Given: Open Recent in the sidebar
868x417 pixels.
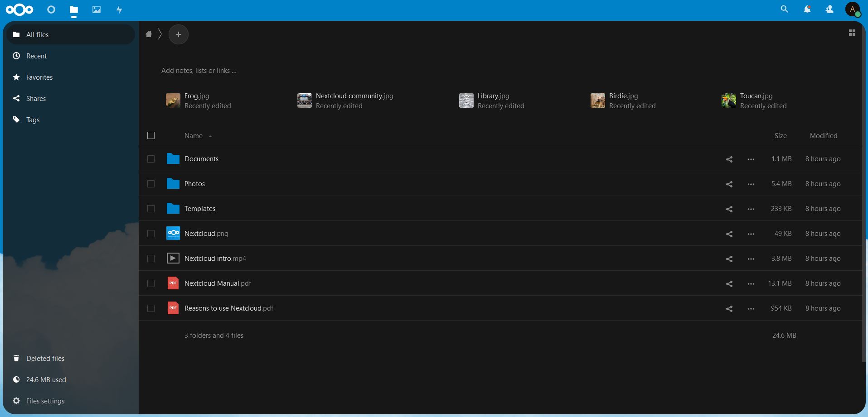Looking at the screenshot, I should click(71, 56).
